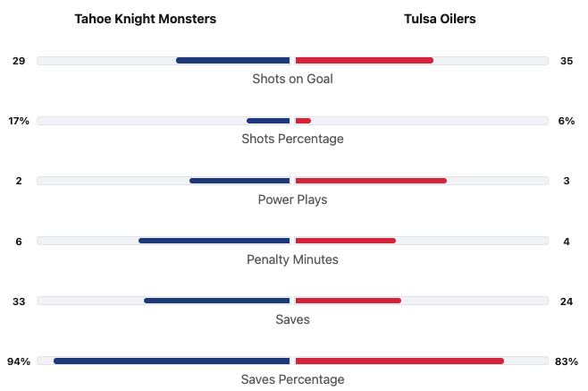Click blue Shots Percentage bar

click(268, 121)
